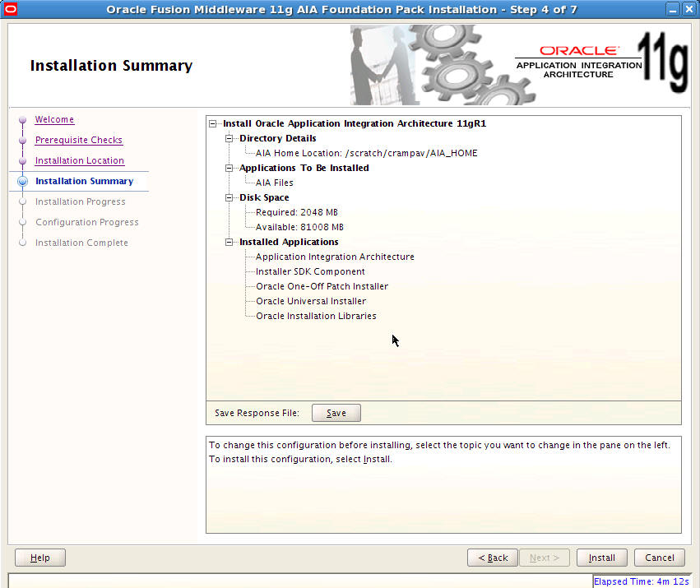Select the Application Integration Architecture row

335,257
